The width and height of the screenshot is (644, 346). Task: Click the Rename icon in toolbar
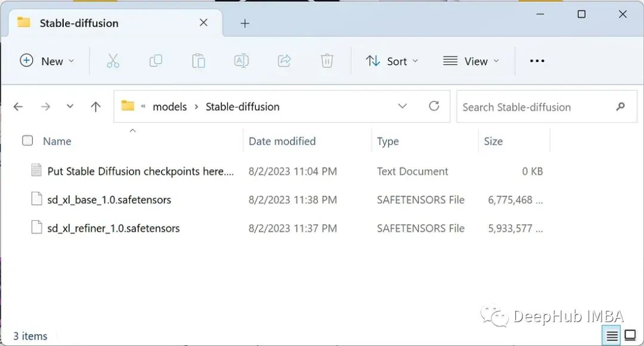(x=241, y=61)
